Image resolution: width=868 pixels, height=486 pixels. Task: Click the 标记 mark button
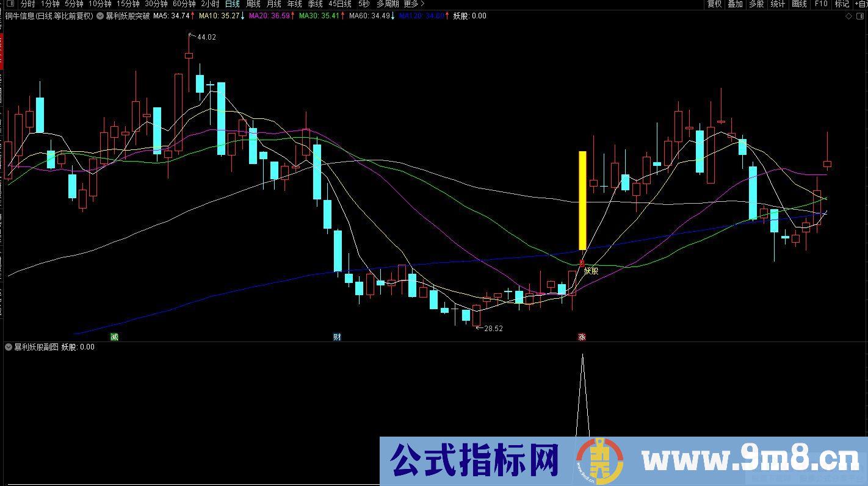pos(842,4)
